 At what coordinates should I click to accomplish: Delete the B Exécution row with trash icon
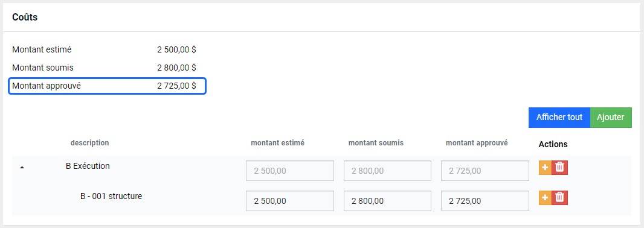point(559,168)
